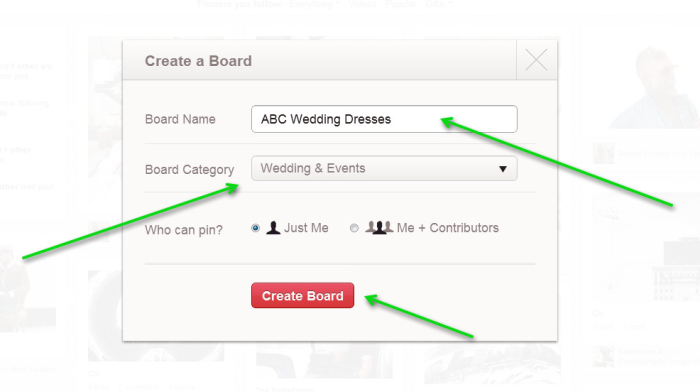Focus the Board Name text field
Image resolution: width=700 pixels, height=392 pixels.
pos(384,119)
